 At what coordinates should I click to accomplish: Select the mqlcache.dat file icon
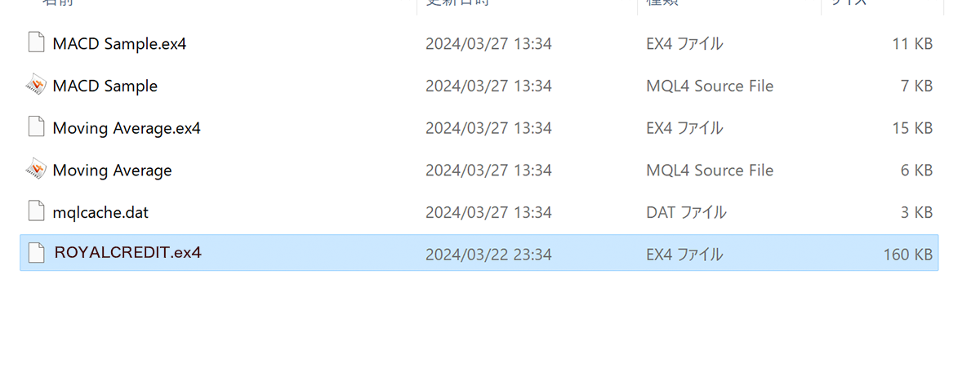coord(36,212)
